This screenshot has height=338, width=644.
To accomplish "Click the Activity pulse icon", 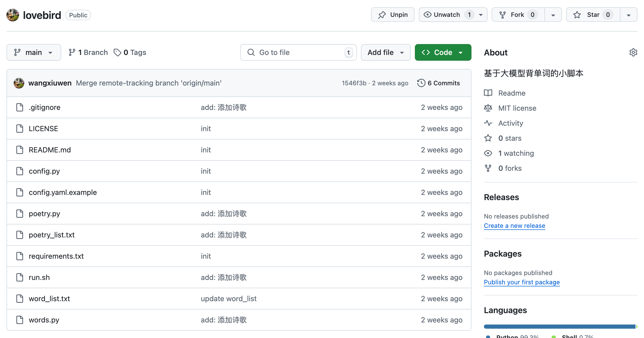I will (488, 123).
